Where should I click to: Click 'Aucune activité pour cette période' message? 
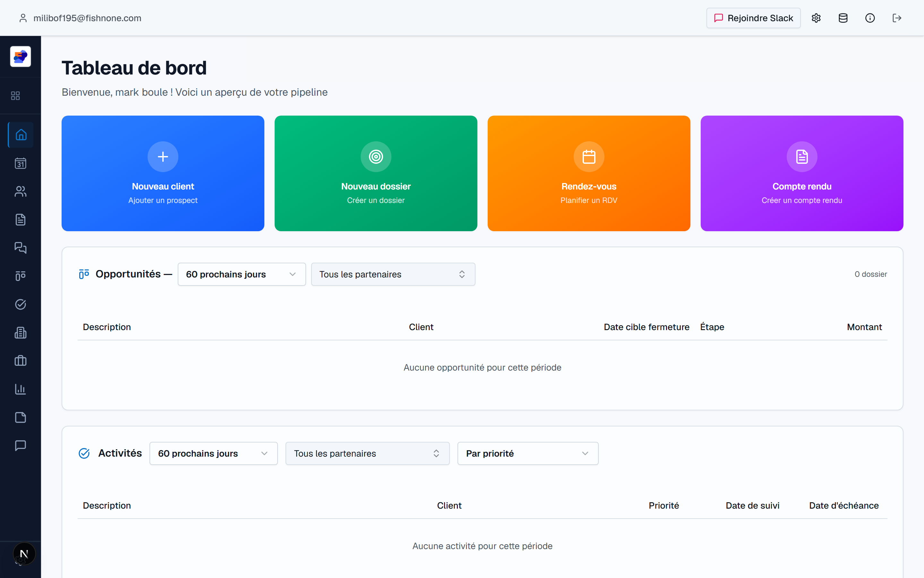[482, 546]
